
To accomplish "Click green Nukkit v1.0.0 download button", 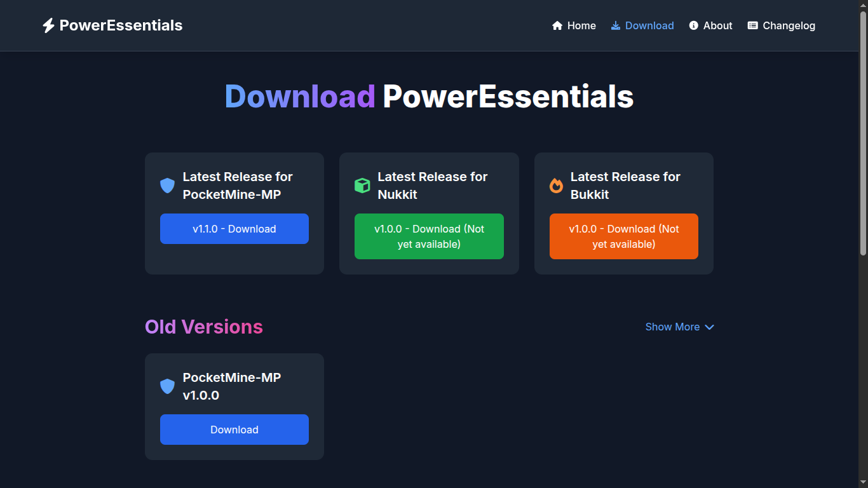I will pyautogui.click(x=429, y=236).
